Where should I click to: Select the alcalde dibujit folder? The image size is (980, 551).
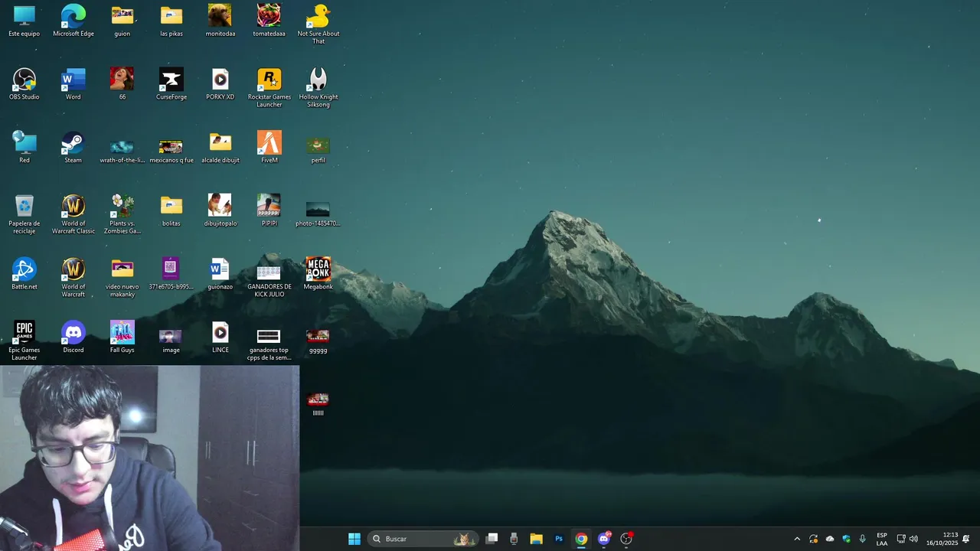[x=220, y=148]
